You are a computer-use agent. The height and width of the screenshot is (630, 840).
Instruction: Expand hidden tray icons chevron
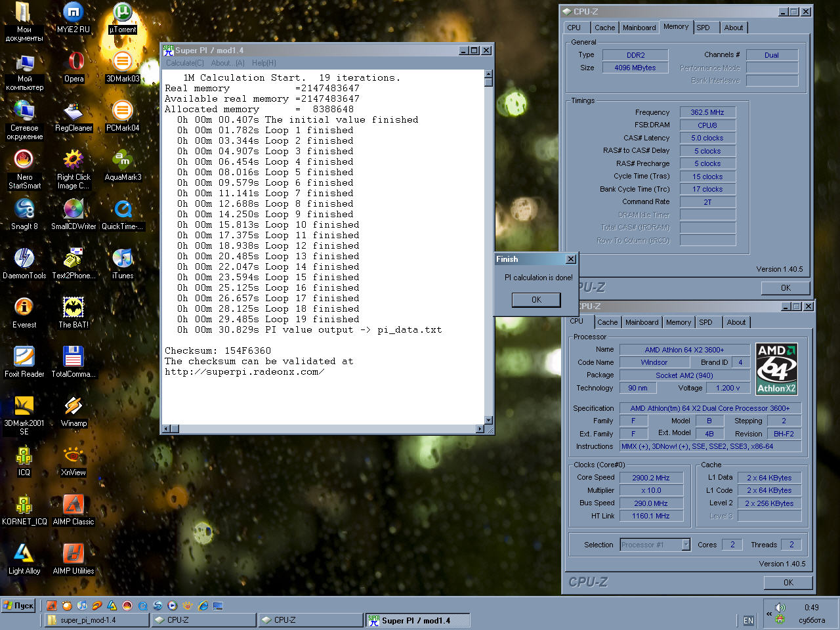768,614
